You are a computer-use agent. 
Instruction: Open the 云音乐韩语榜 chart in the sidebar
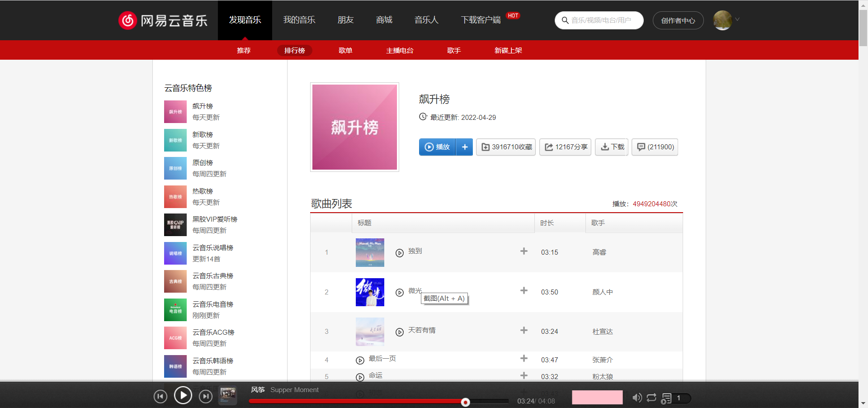(213, 361)
